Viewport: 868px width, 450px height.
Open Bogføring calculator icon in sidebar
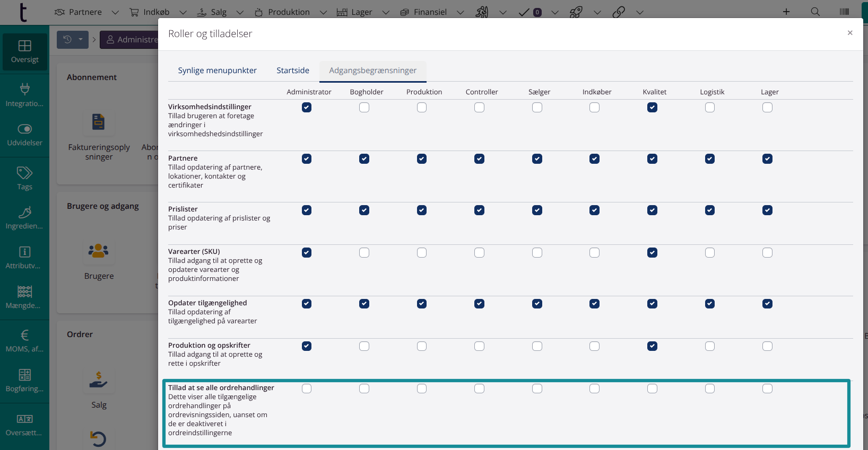[24, 375]
